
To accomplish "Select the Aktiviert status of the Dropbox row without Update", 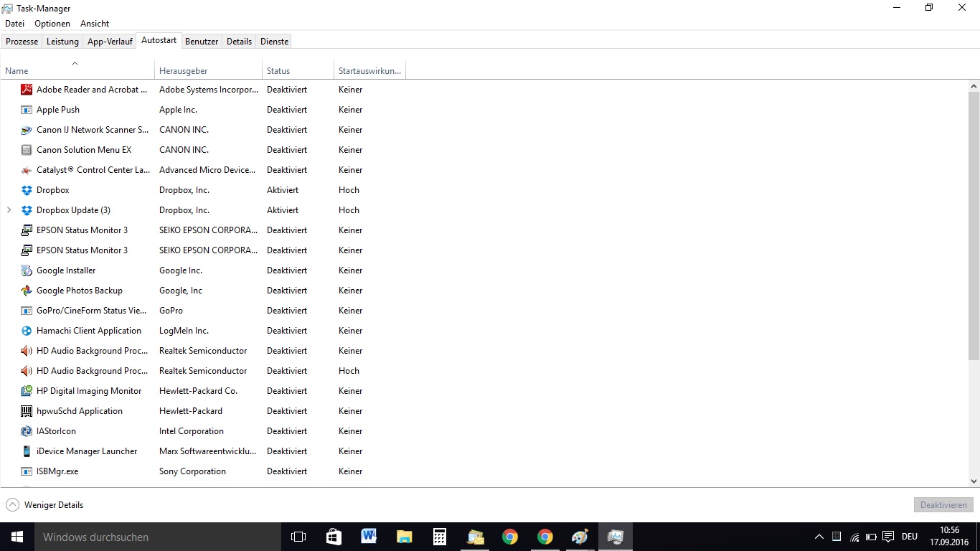I will tap(283, 190).
